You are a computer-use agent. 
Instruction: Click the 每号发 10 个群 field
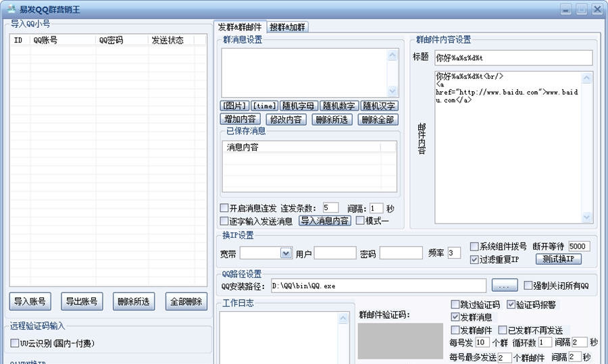click(482, 342)
